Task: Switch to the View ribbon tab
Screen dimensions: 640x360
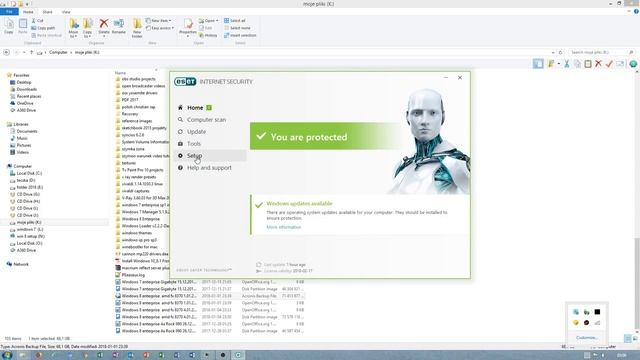Action: [x=66, y=12]
